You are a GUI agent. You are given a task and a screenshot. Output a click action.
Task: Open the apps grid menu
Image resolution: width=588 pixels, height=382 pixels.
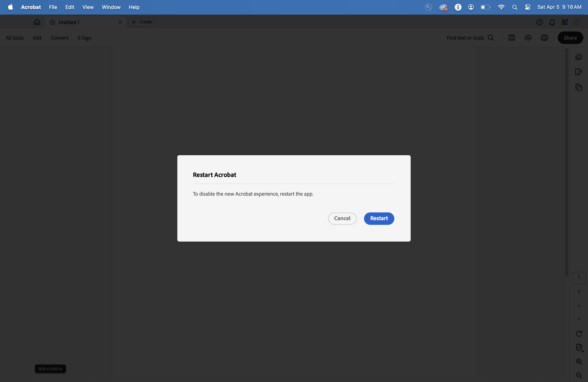coord(565,22)
